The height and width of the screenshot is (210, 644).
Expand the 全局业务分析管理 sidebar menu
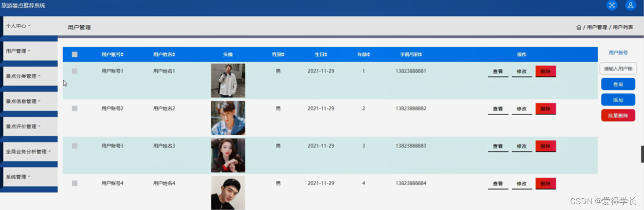click(30, 152)
